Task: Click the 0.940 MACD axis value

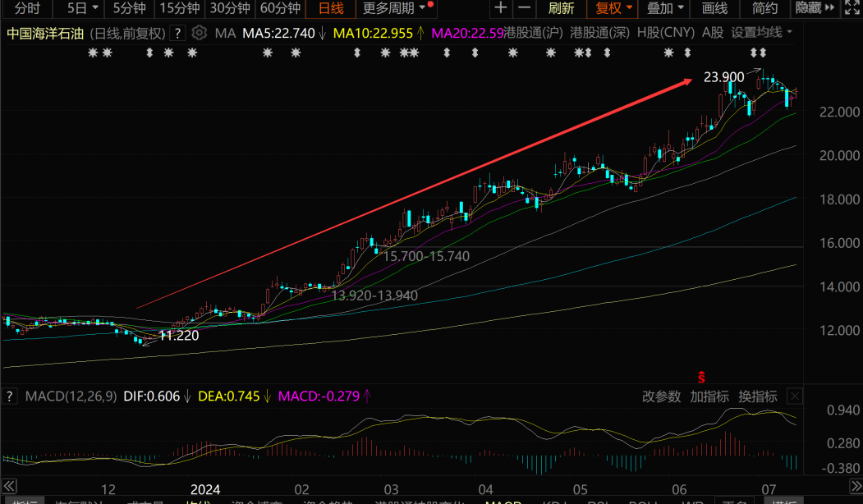Action: click(843, 410)
